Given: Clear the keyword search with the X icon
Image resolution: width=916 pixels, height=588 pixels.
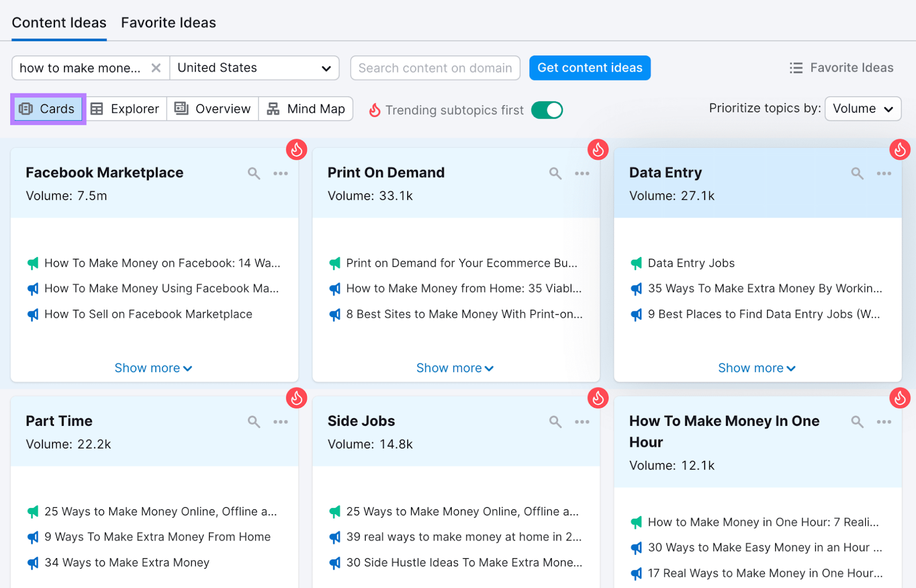Looking at the screenshot, I should tap(156, 68).
